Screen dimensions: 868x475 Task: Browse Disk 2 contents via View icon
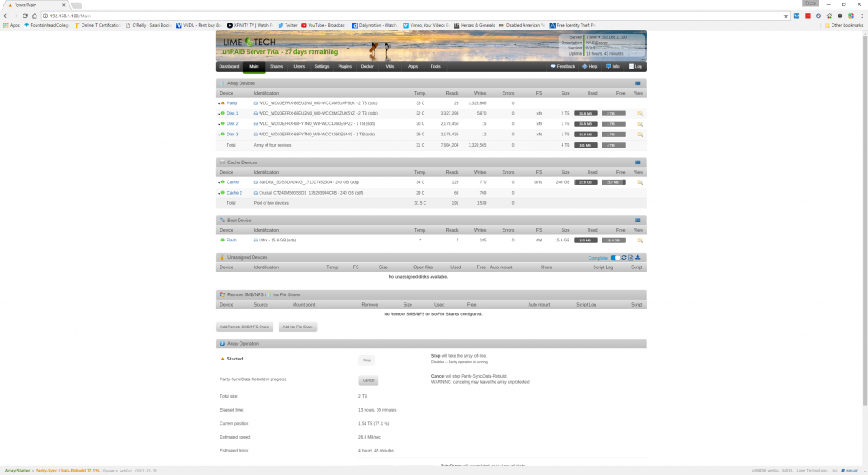640,124
